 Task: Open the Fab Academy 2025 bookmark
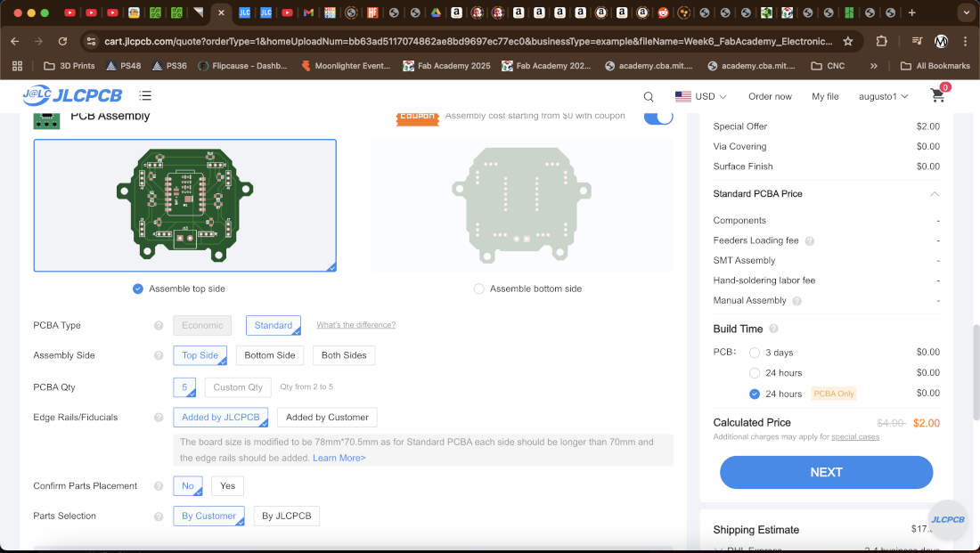point(446,66)
